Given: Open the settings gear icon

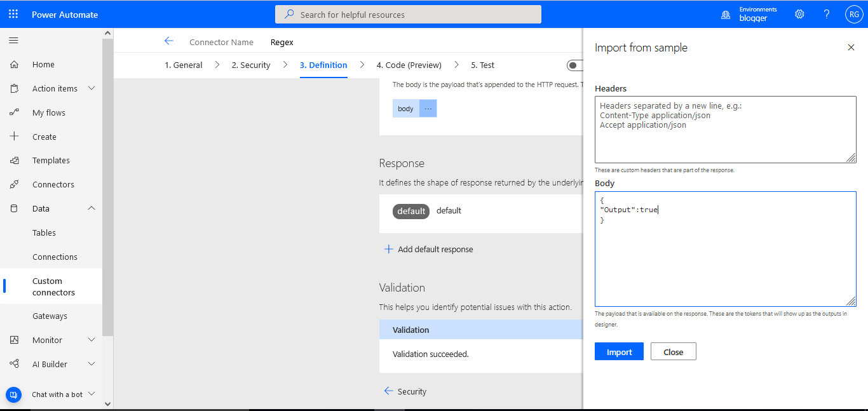Looking at the screenshot, I should 800,14.
